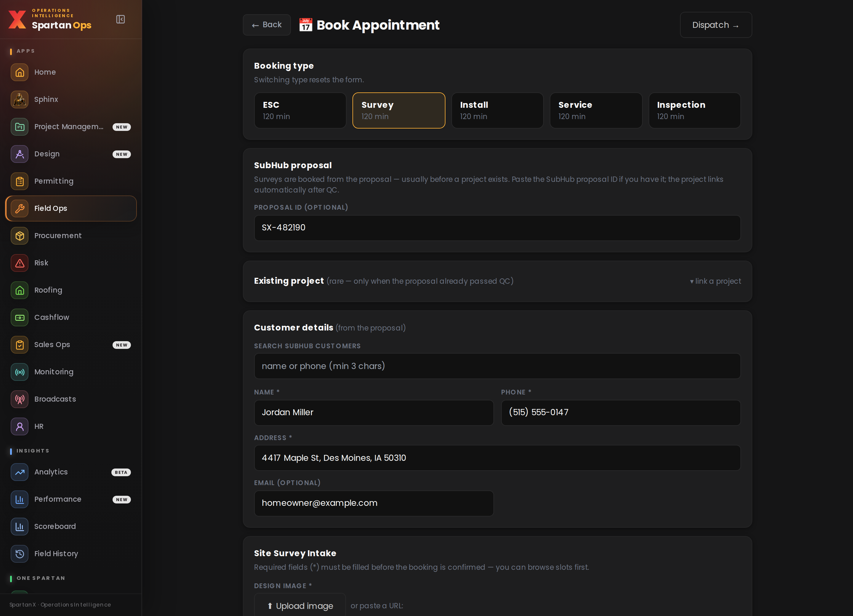This screenshot has width=853, height=616.
Task: Open the Scoreboard chart icon
Action: (x=20, y=527)
